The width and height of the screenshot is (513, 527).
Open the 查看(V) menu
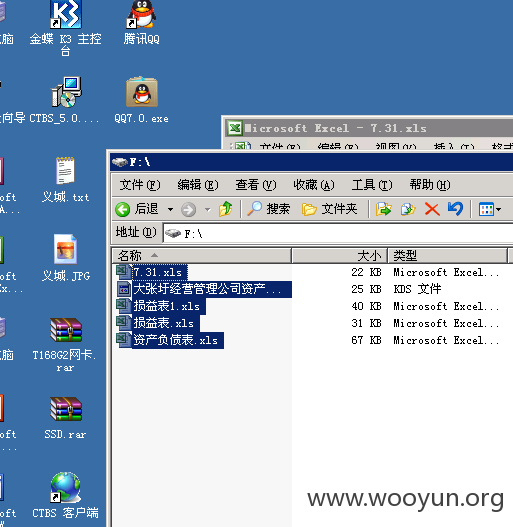coord(255,185)
